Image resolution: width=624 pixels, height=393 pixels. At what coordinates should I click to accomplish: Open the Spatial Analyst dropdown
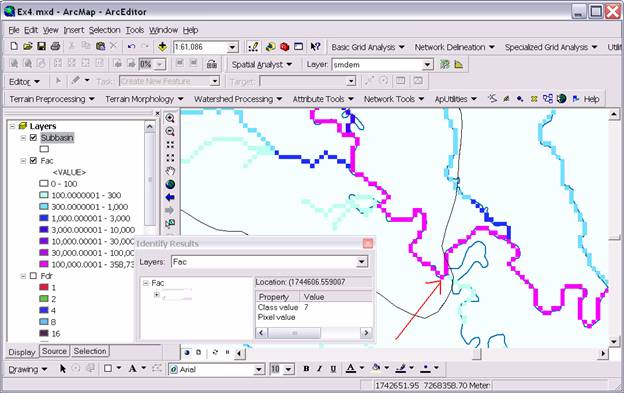[261, 64]
